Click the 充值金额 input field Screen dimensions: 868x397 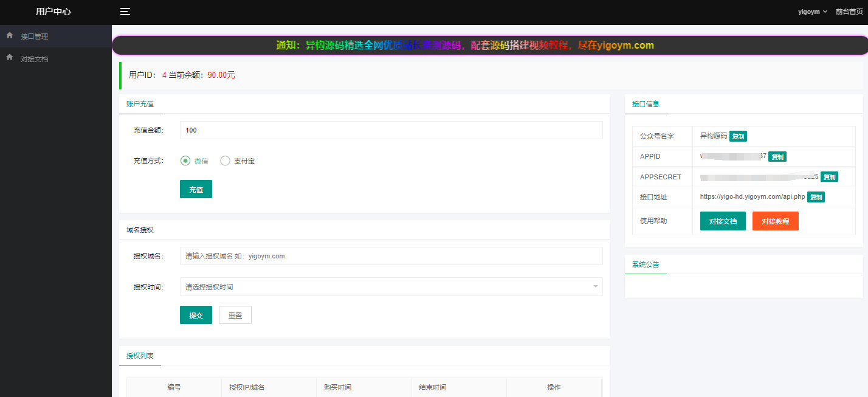click(391, 130)
